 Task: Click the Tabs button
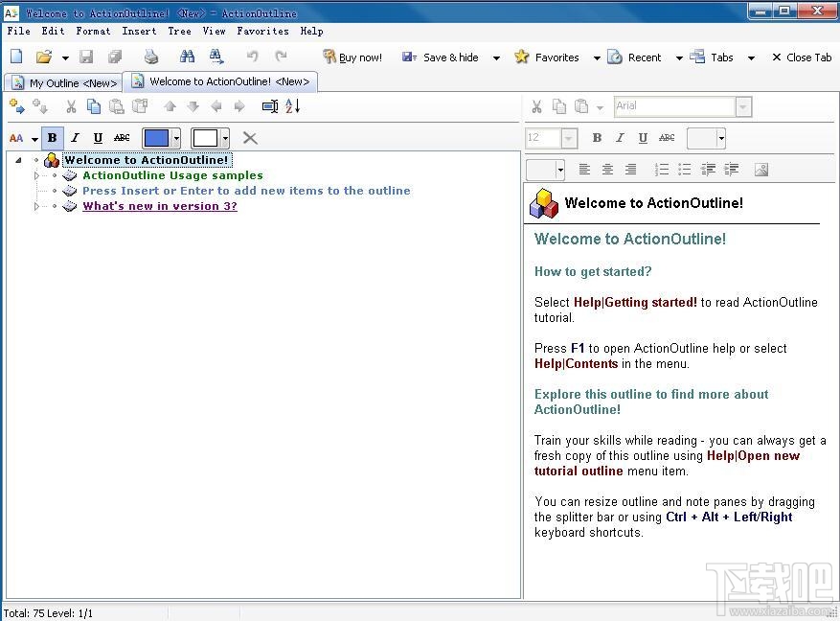pyautogui.click(x=712, y=57)
